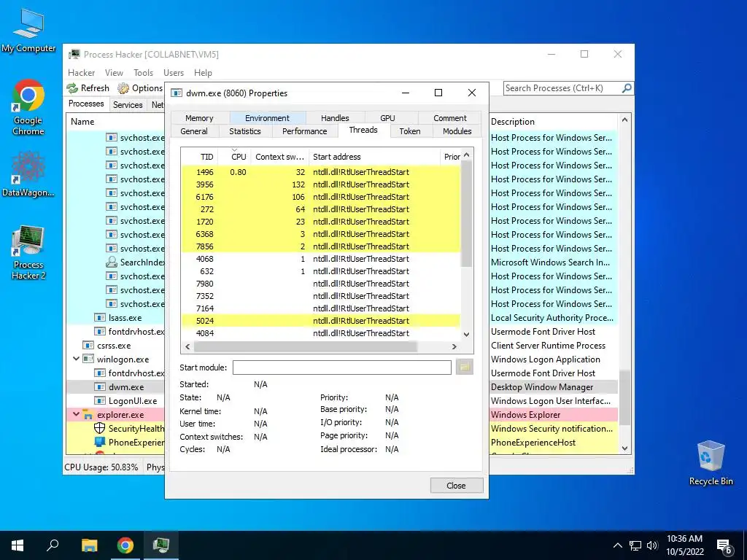Click the Start module folder icon button
The image size is (747, 560).
pyautogui.click(x=464, y=367)
